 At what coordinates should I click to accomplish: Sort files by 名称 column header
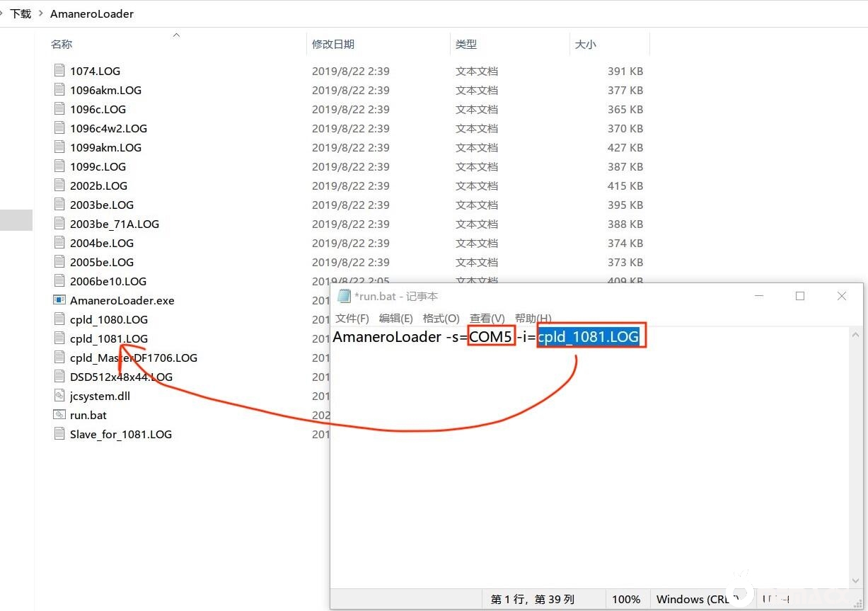(x=62, y=44)
